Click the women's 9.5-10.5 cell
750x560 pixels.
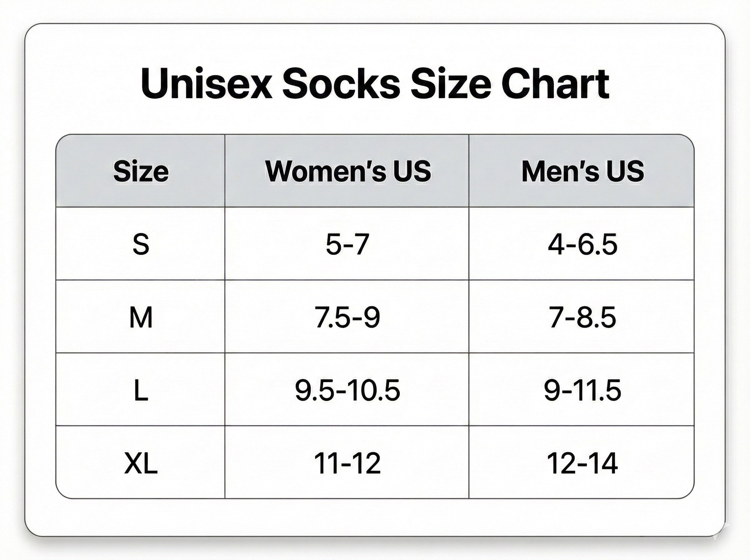point(347,391)
